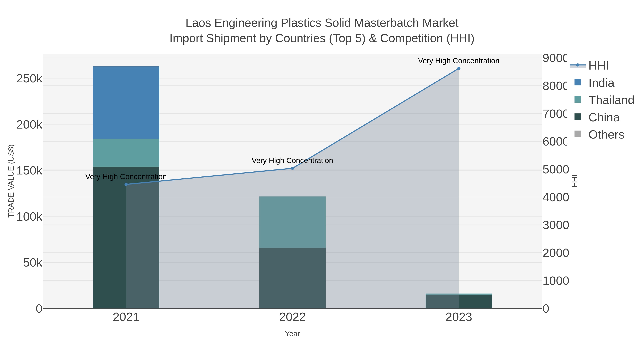Viewport: 644px width, 362px height.
Task: Click the 2023 HHI data point
Action: coord(458,68)
